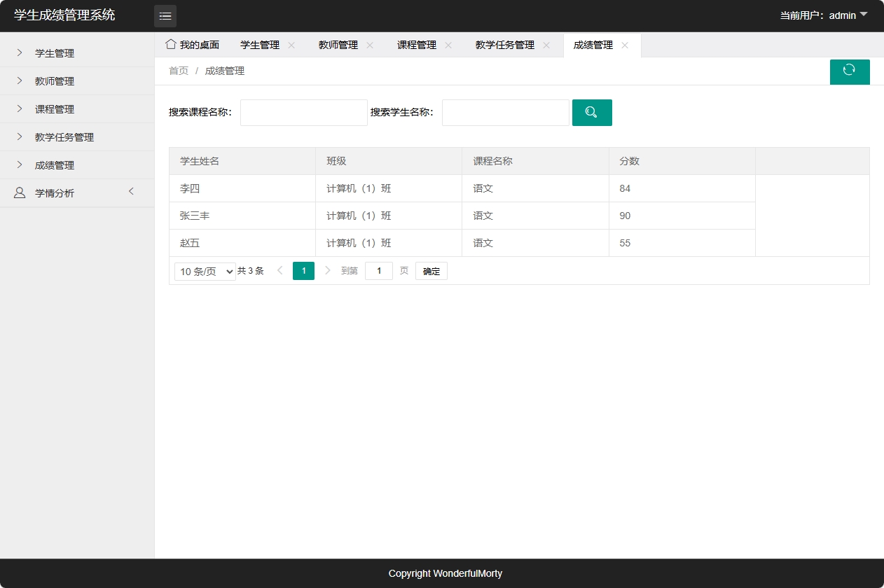Screen dimensions: 884x588
Task: Click the magnifier search icon
Action: point(592,112)
